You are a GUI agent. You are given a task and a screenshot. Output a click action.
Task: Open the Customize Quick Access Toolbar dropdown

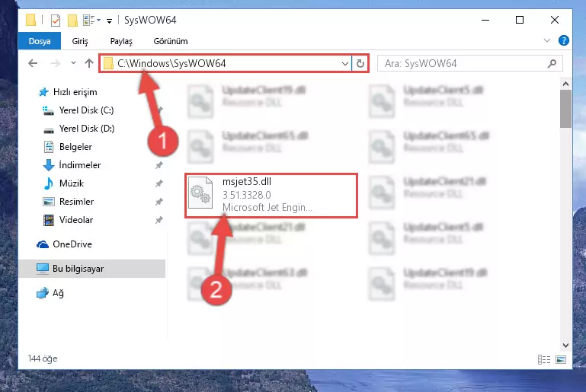[109, 21]
